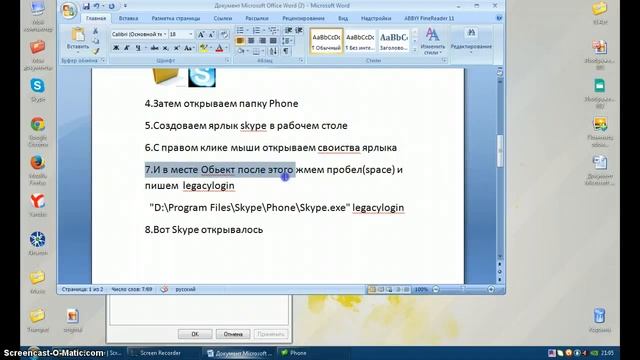Toggle underline formatting (Ч)

(138, 48)
